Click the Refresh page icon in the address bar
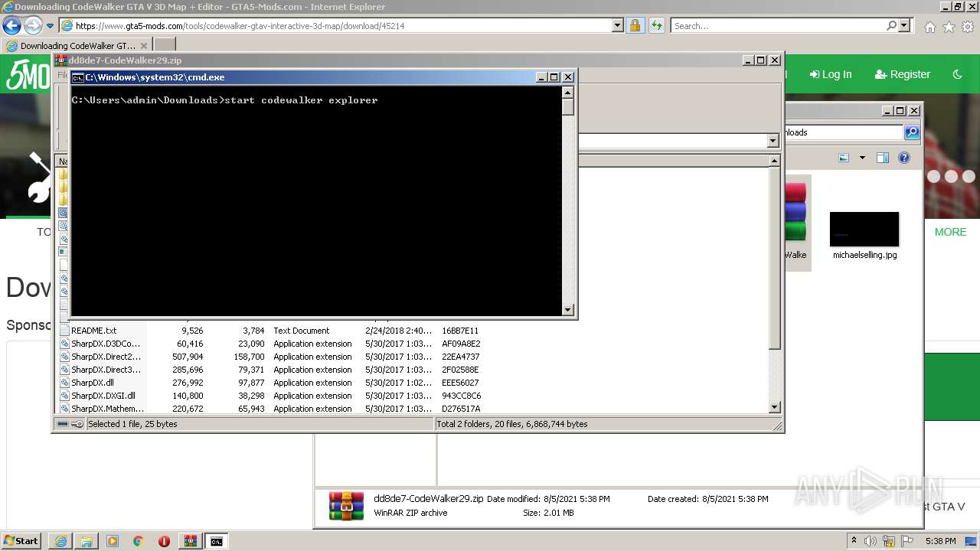The width and height of the screenshot is (980, 551). 656,25
